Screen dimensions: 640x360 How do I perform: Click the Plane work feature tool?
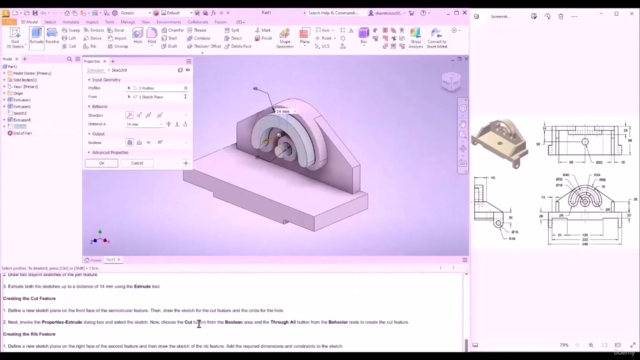coord(304,36)
